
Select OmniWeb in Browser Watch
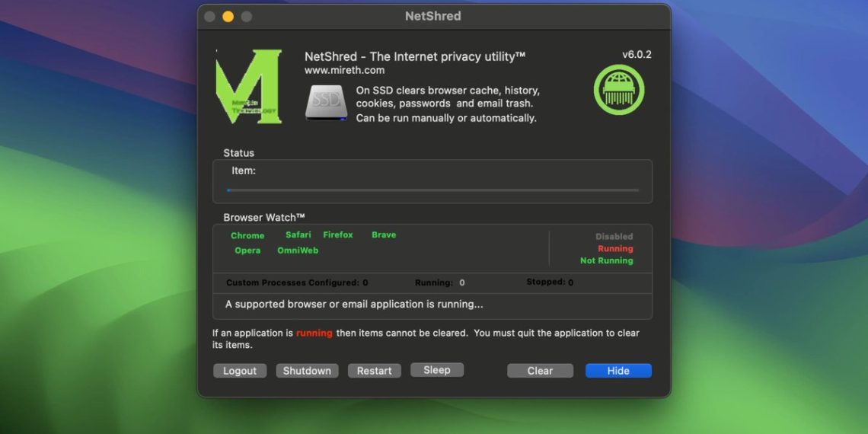click(x=298, y=251)
